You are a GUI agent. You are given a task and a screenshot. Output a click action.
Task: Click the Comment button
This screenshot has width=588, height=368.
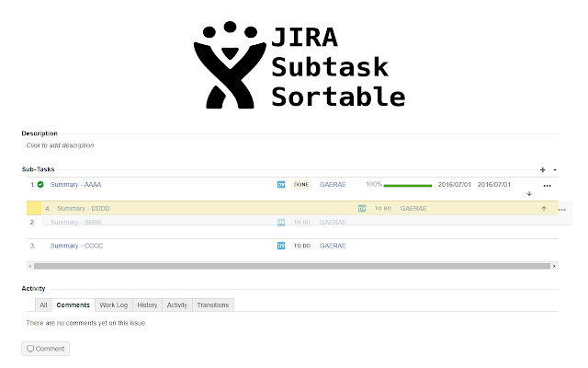(45, 349)
